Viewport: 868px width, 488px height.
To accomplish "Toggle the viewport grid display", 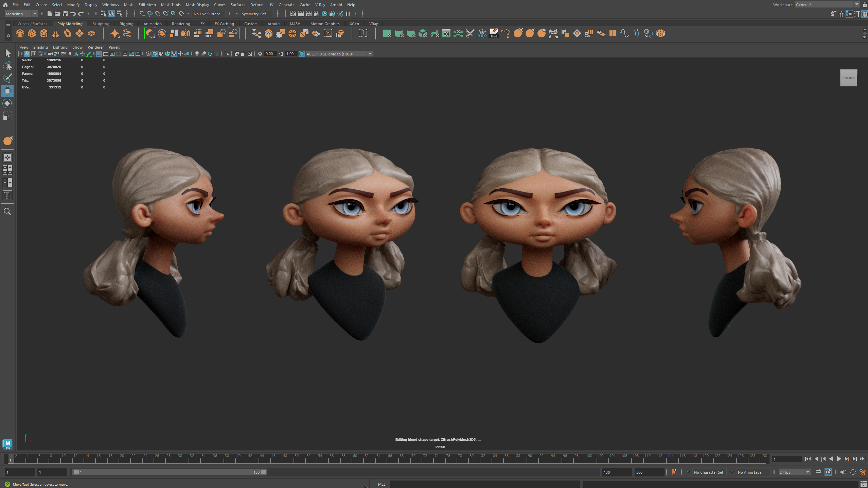I will (x=99, y=54).
